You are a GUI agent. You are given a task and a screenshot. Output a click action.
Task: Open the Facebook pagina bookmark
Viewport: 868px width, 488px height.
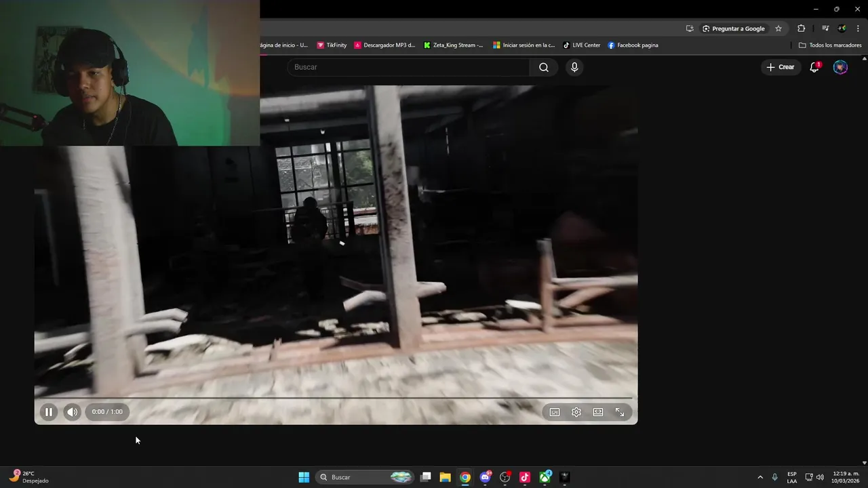(633, 45)
